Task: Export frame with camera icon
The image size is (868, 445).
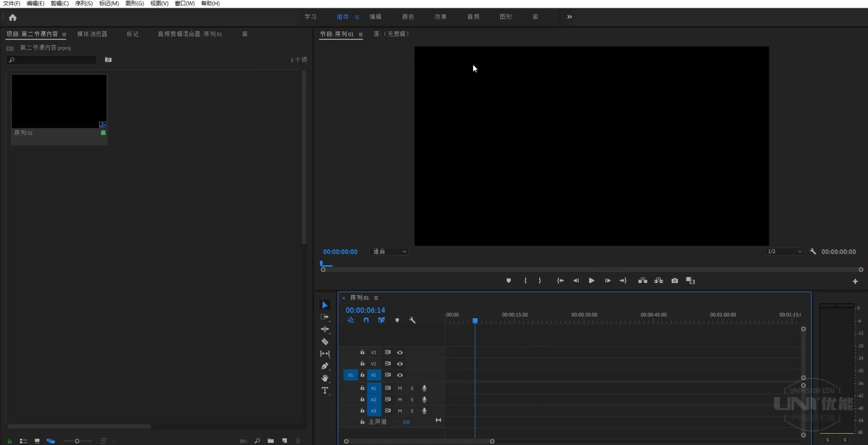Action: [675, 280]
